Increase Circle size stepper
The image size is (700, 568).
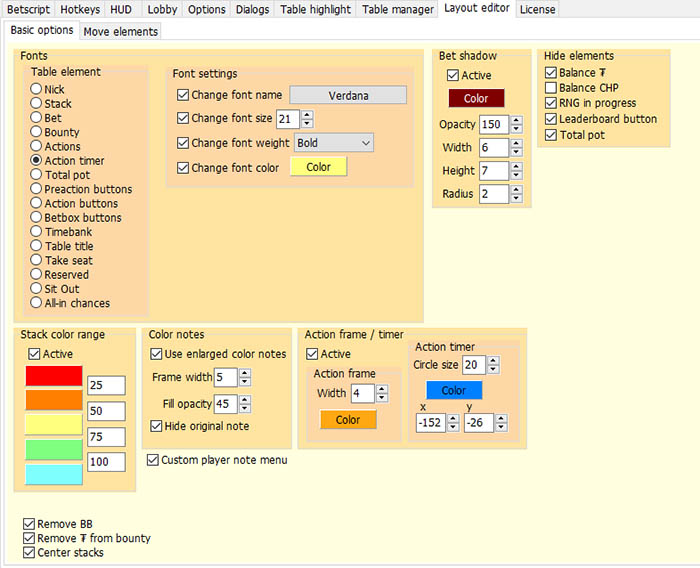click(493, 360)
